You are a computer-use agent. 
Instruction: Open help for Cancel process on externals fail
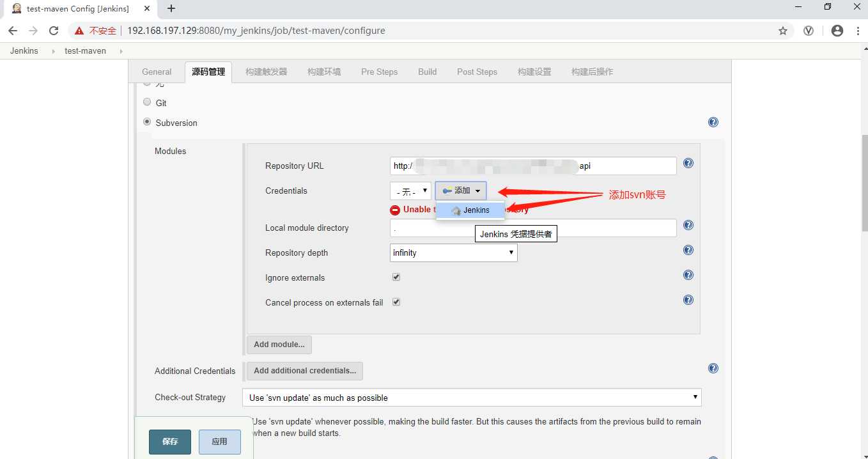[688, 300]
